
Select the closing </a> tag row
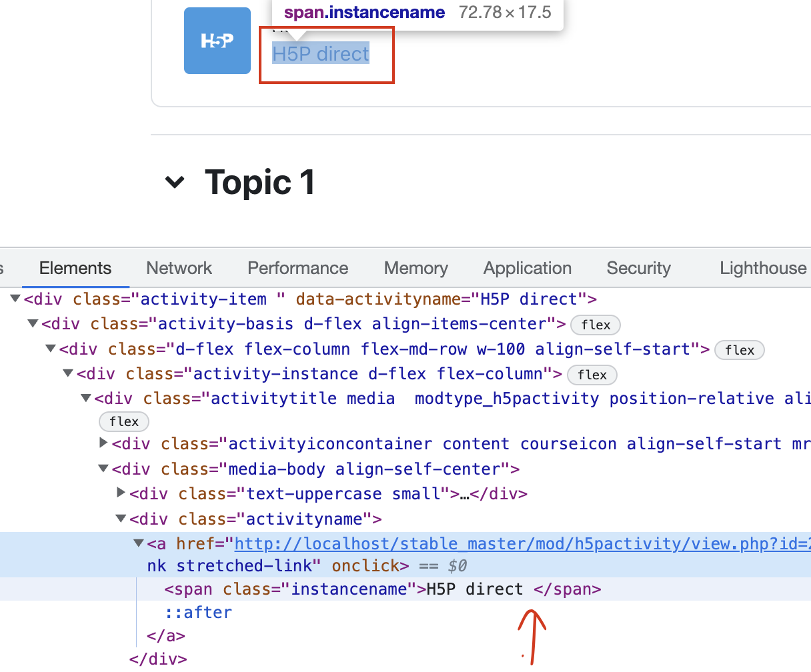pyautogui.click(x=166, y=636)
